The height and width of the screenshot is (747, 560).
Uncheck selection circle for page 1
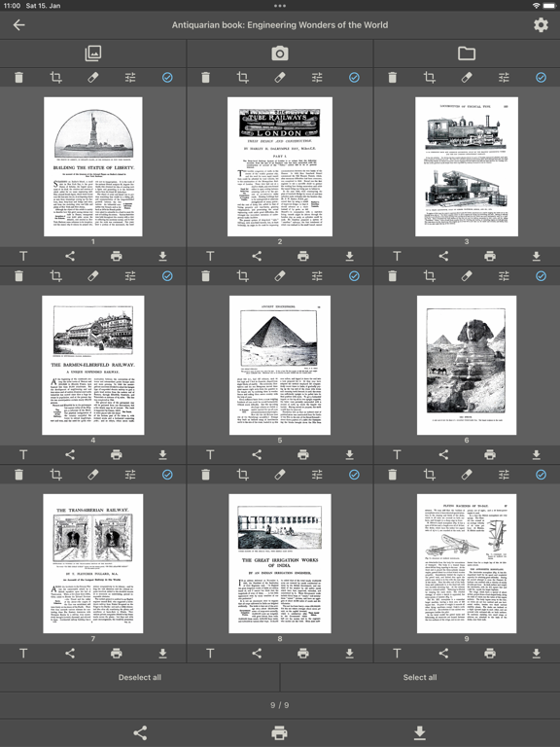point(167,77)
